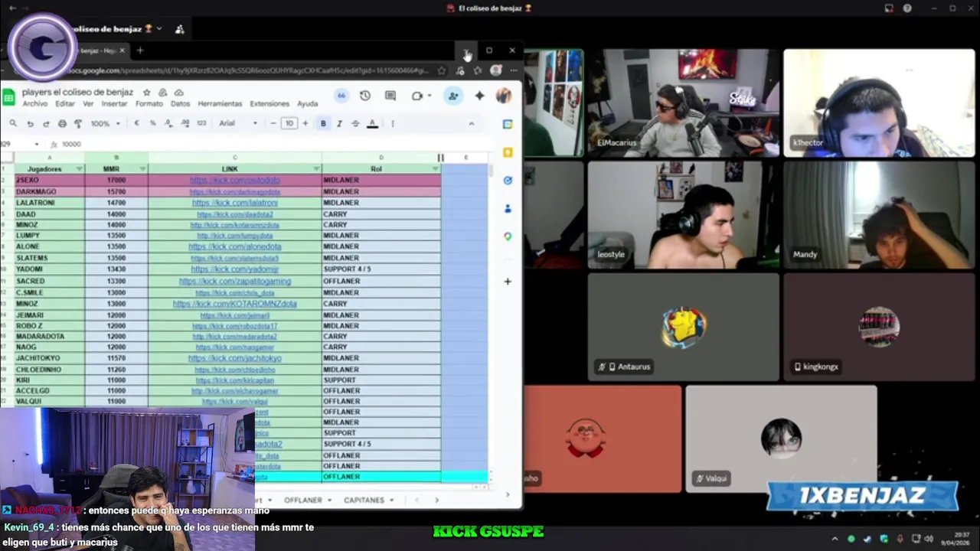Apply euro currency format
This screenshot has height=551, width=980.
pyautogui.click(x=136, y=123)
